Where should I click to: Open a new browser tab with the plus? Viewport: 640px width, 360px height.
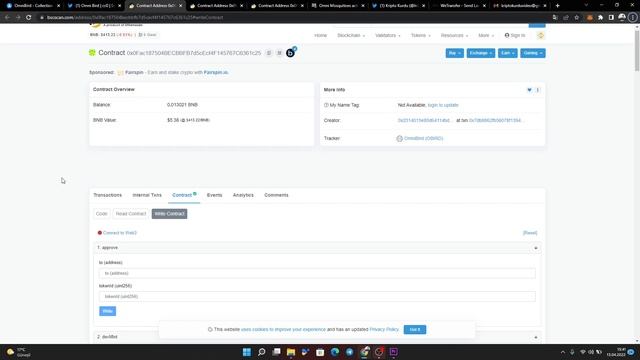(x=558, y=6)
